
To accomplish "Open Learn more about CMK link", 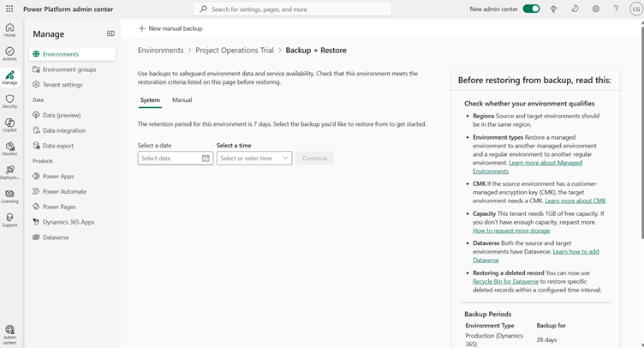I will point(575,201).
